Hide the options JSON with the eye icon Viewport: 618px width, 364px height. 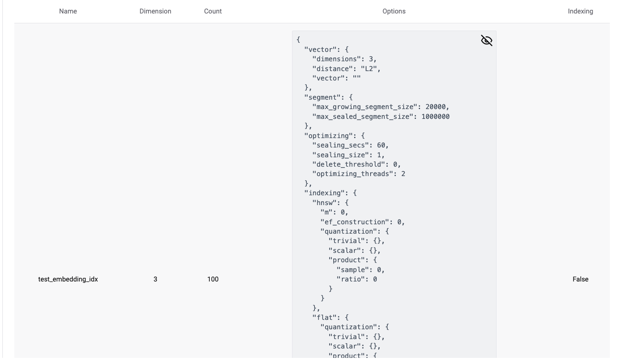tap(486, 40)
